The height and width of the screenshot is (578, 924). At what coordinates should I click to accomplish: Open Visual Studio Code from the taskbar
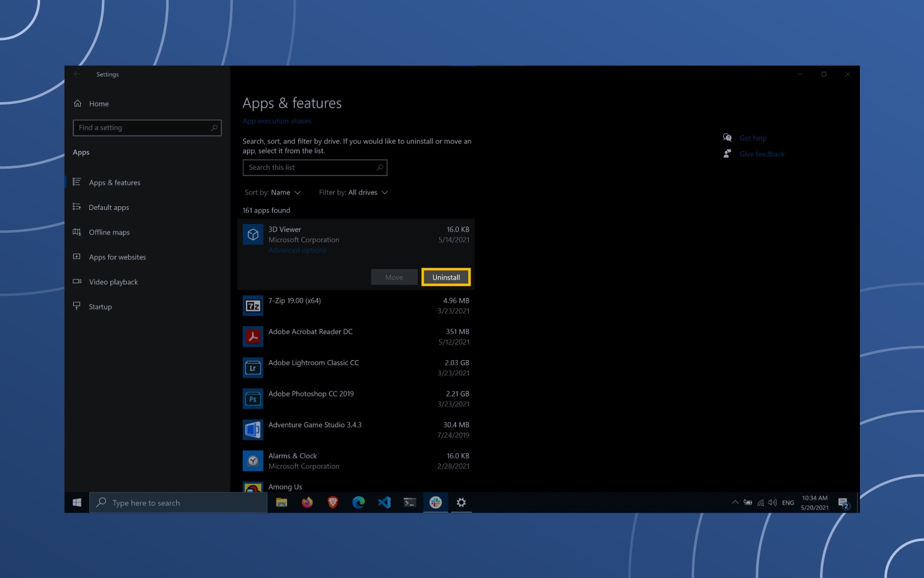(384, 503)
